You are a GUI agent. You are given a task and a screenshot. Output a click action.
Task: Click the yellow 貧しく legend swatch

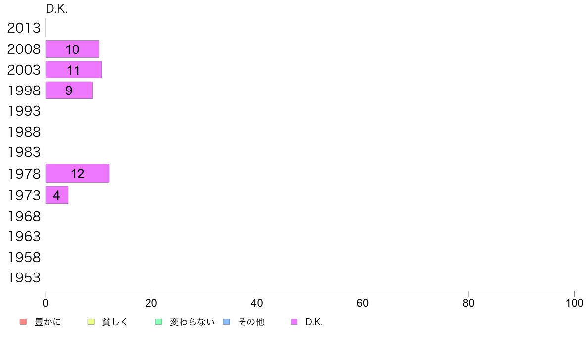91,322
